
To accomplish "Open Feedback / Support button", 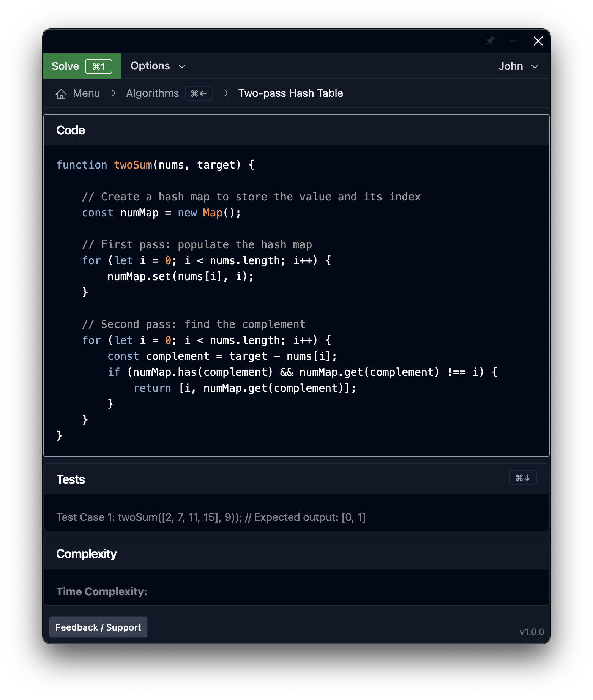I will click(x=98, y=627).
